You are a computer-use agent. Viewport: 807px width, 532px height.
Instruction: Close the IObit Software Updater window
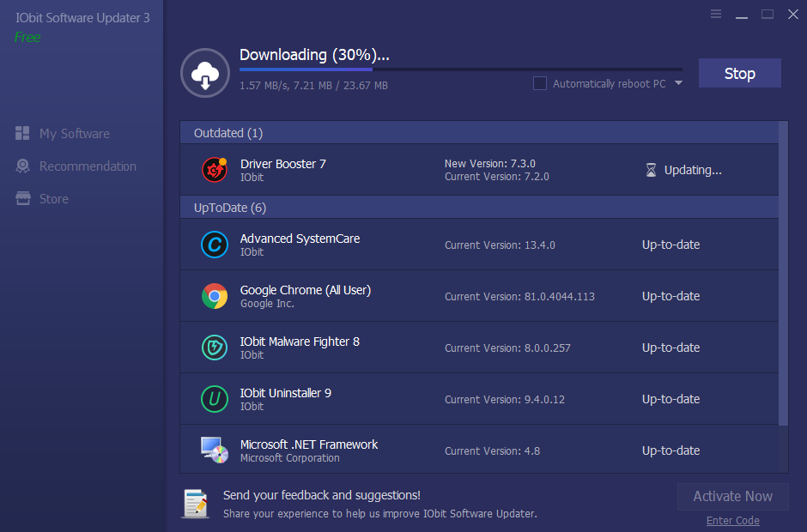click(x=793, y=15)
